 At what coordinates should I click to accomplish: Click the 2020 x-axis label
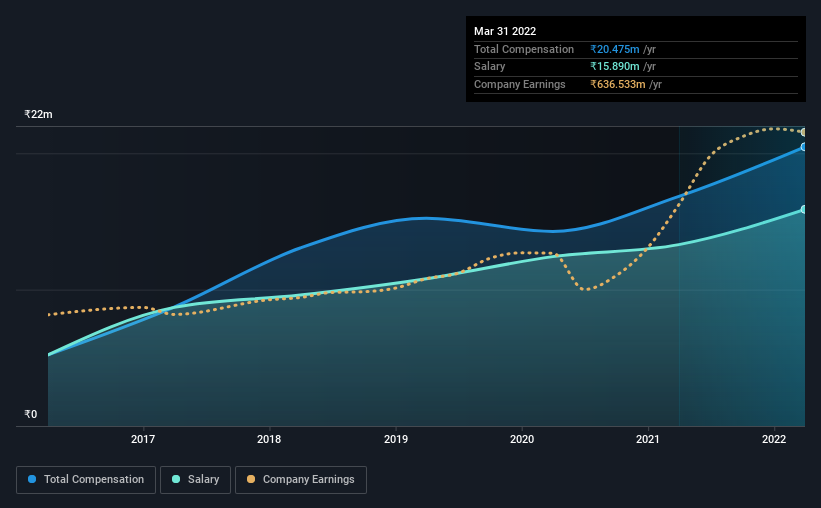click(x=522, y=439)
